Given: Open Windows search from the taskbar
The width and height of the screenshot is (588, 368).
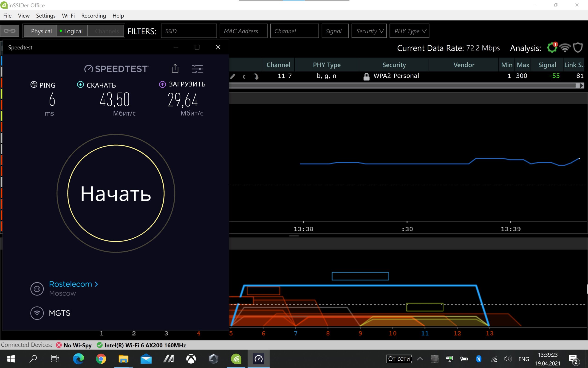Looking at the screenshot, I should [x=33, y=359].
